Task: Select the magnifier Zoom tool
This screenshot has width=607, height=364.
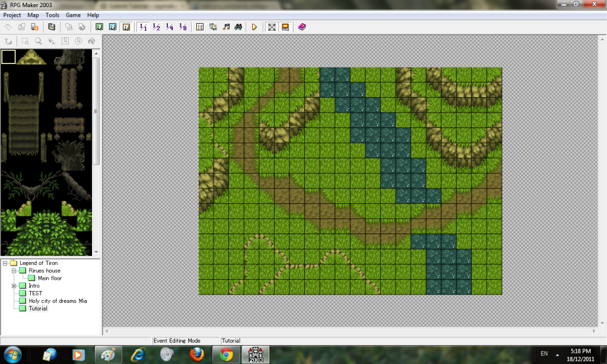Action: click(x=39, y=41)
